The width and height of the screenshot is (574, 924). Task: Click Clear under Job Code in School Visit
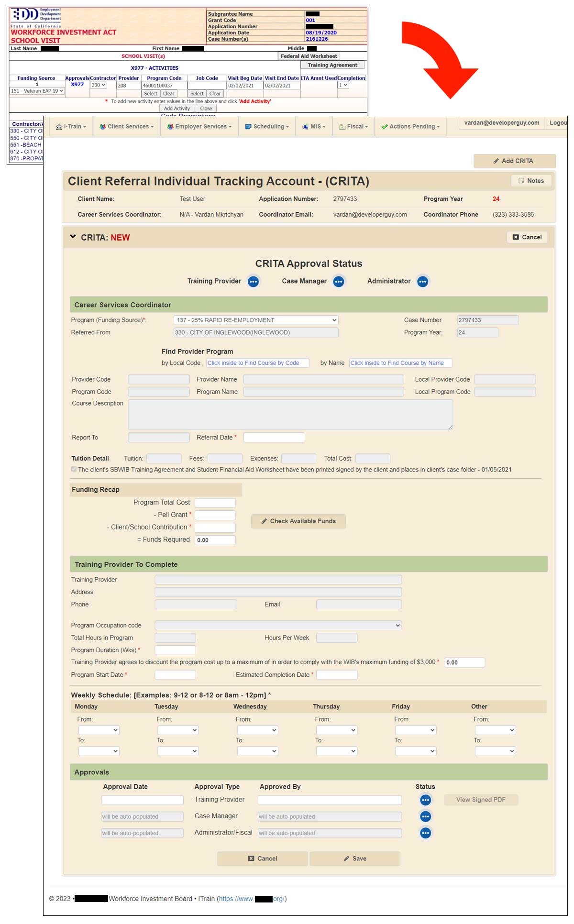[215, 94]
